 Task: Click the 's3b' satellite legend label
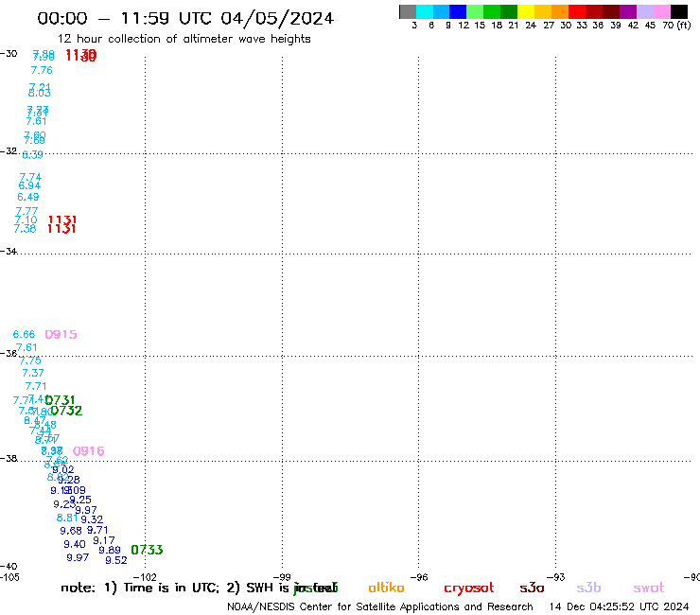(x=588, y=588)
